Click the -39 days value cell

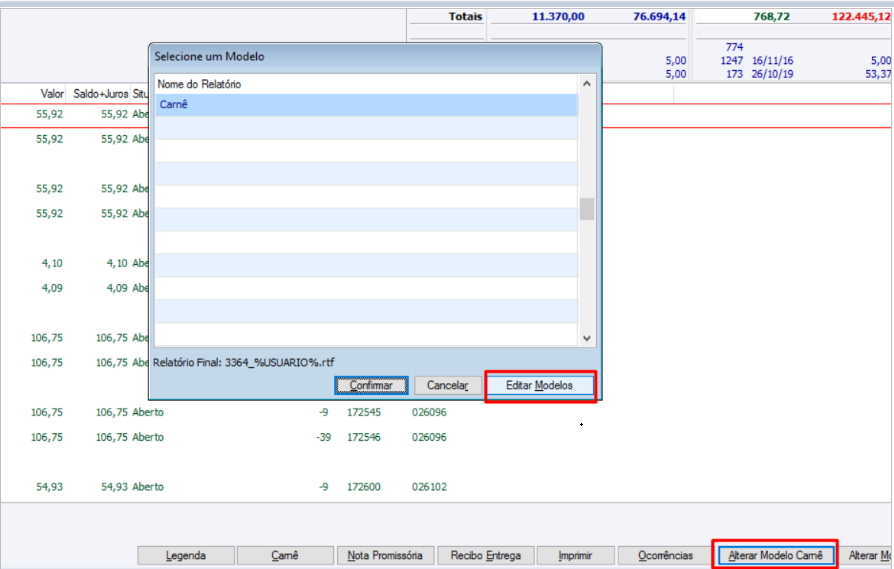pyautogui.click(x=323, y=437)
